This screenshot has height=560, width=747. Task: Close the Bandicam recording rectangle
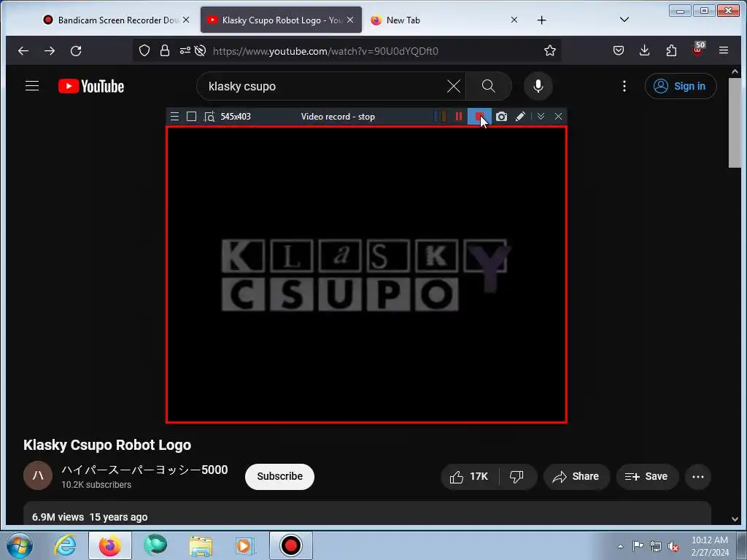point(558,117)
